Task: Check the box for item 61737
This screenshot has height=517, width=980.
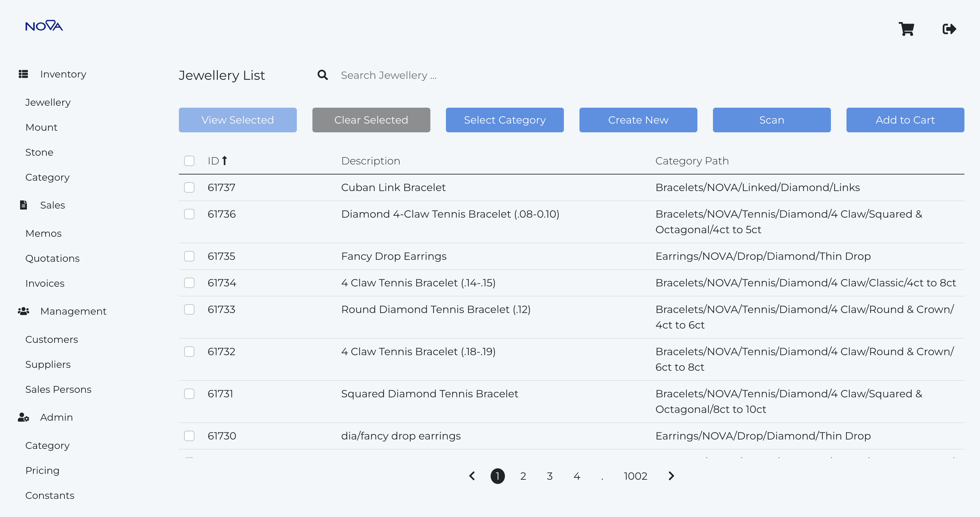Action: 189,187
